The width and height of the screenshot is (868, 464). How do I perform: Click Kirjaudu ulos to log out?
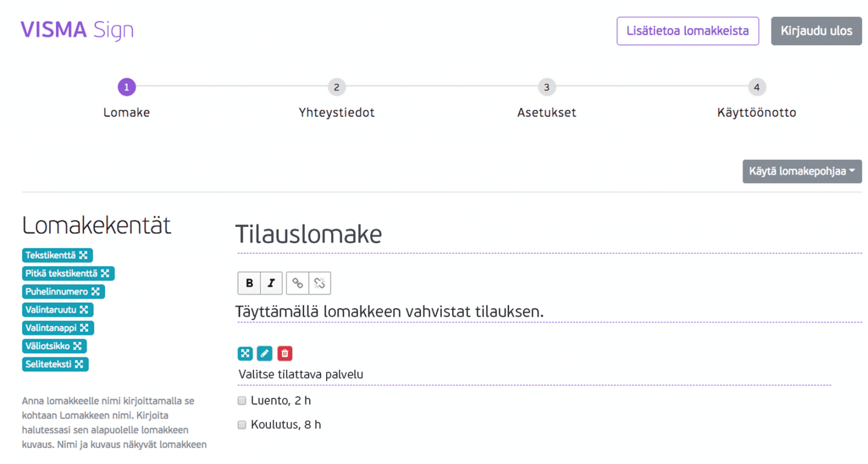(x=816, y=31)
